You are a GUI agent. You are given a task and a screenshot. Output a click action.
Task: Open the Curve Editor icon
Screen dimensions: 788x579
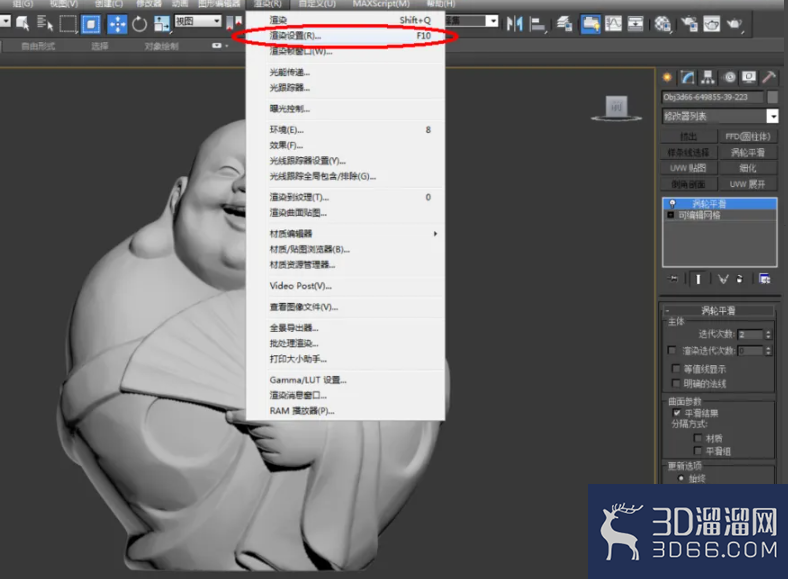613,23
